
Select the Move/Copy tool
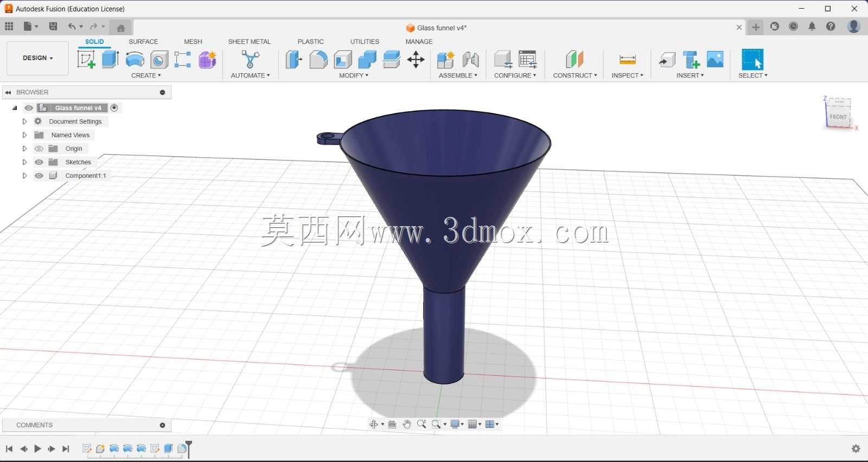416,60
